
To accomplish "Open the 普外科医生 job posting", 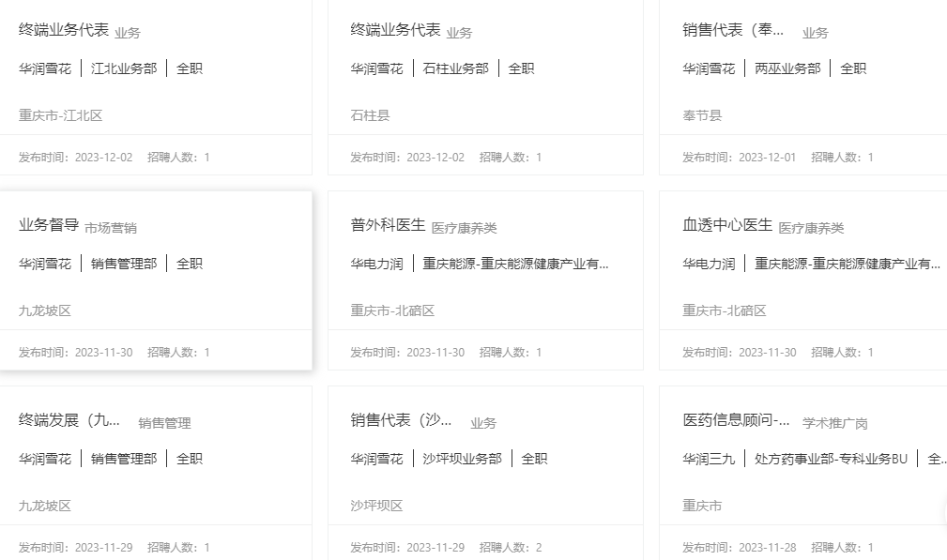I will 389,225.
